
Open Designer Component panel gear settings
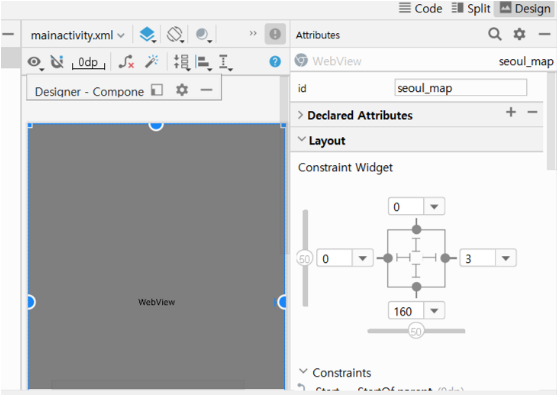[182, 90]
